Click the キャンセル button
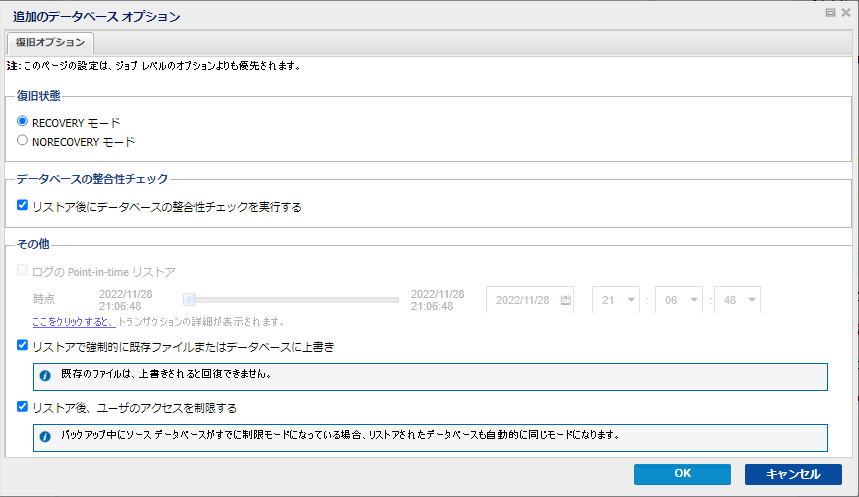Image resolution: width=859 pixels, height=497 pixels. [x=793, y=474]
